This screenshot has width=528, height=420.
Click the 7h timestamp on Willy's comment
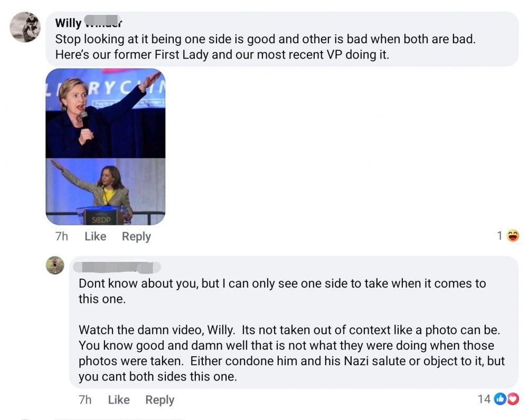pyautogui.click(x=62, y=236)
